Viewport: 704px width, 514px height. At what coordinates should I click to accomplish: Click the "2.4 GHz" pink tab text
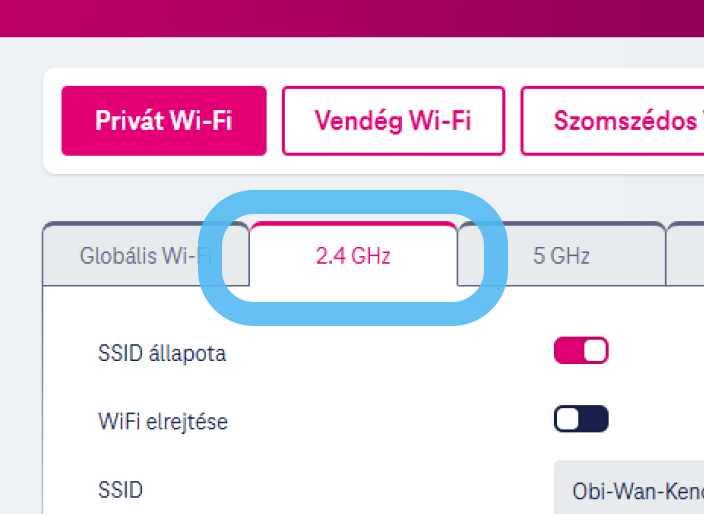[x=353, y=256]
